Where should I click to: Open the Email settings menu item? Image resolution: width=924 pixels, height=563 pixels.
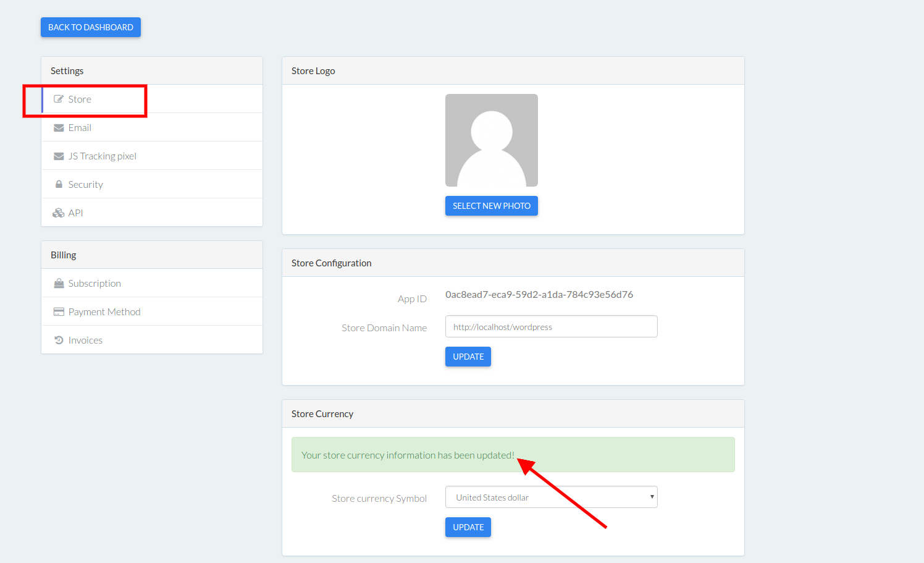coord(152,127)
